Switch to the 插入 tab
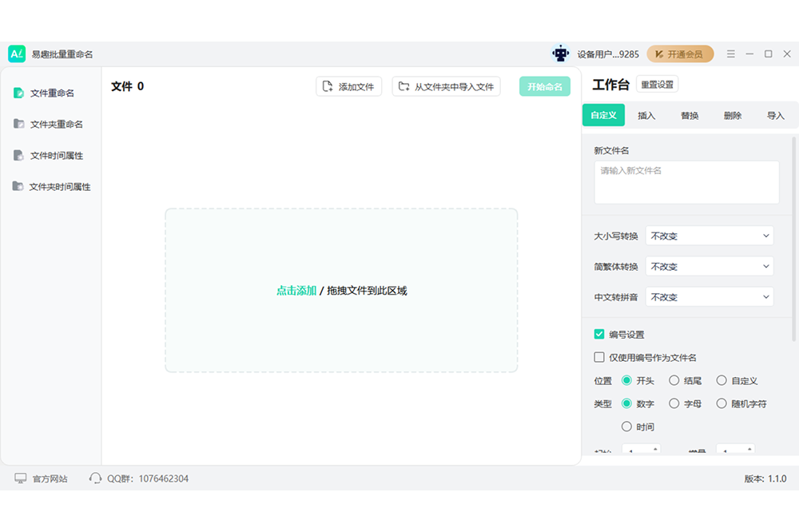Image resolution: width=799 pixels, height=532 pixels. (x=646, y=116)
